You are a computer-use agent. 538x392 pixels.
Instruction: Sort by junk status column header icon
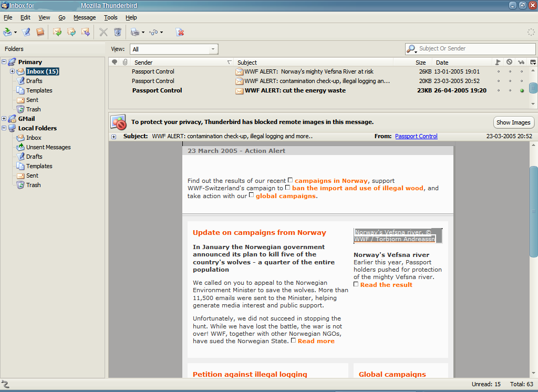[510, 62]
